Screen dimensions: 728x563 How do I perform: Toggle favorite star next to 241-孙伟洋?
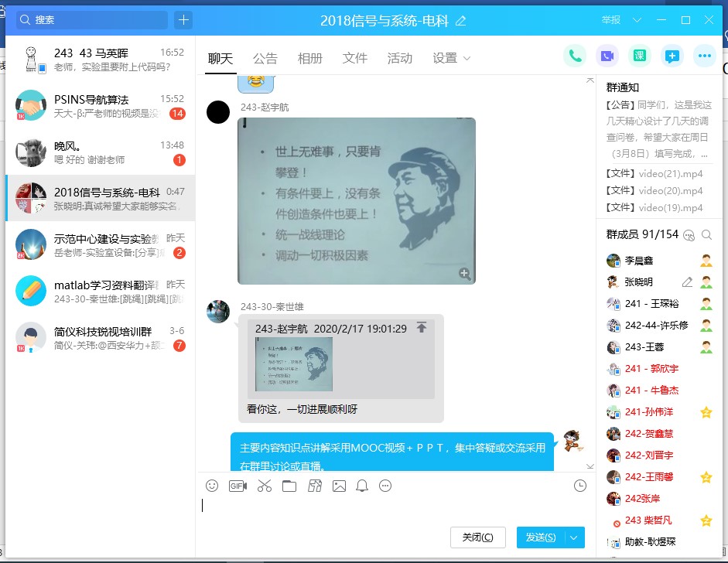pos(705,412)
